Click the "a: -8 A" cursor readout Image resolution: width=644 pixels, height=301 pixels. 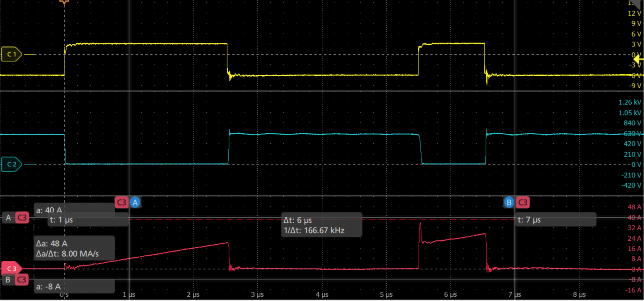pos(48,287)
